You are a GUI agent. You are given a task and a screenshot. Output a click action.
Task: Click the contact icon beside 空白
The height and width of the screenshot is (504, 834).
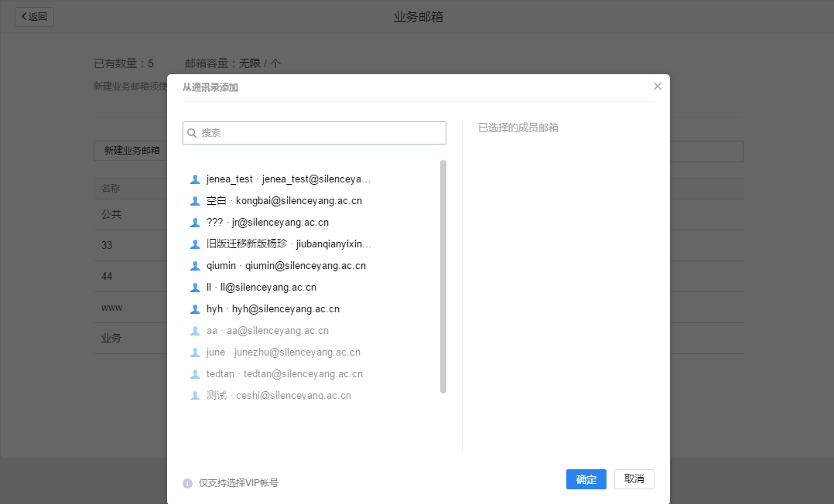[195, 200]
